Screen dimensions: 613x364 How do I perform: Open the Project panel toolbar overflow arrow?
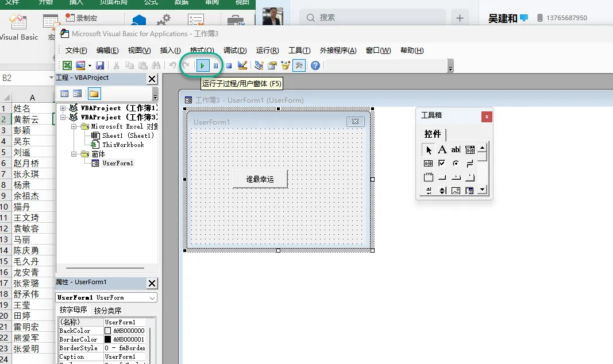coord(155,94)
